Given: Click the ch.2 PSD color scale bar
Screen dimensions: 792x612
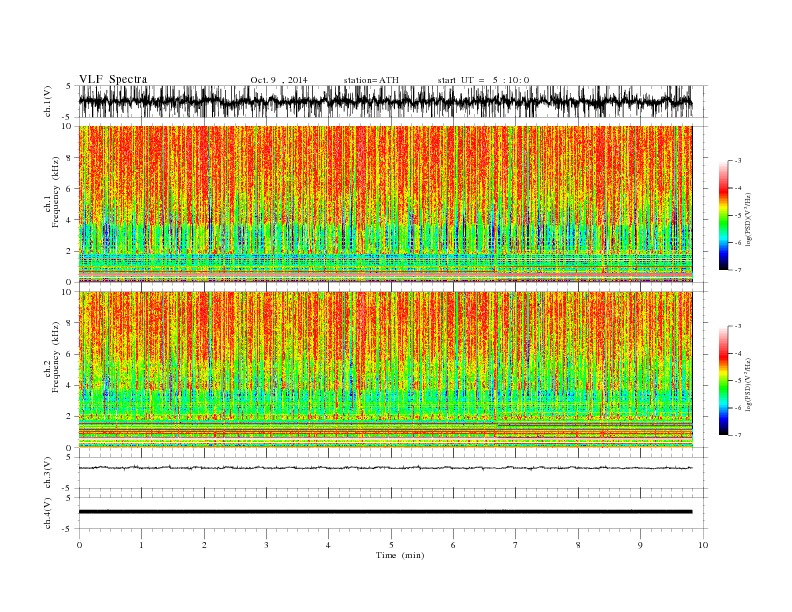Looking at the screenshot, I should [x=723, y=381].
